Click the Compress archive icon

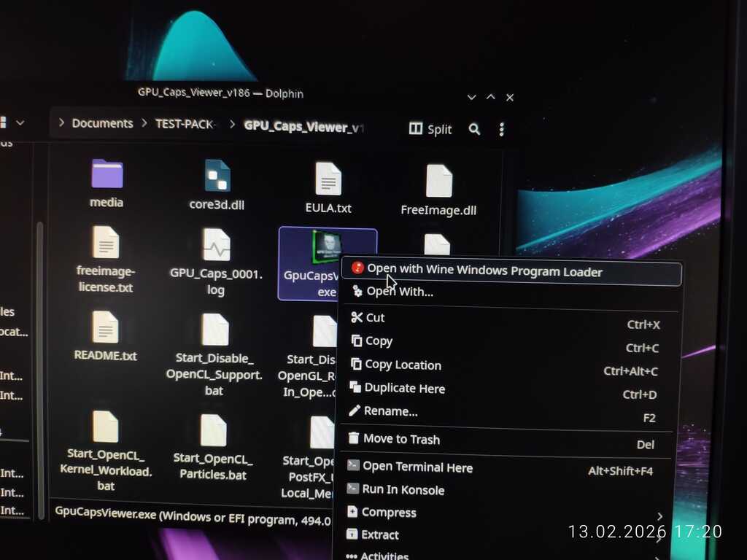pos(352,511)
